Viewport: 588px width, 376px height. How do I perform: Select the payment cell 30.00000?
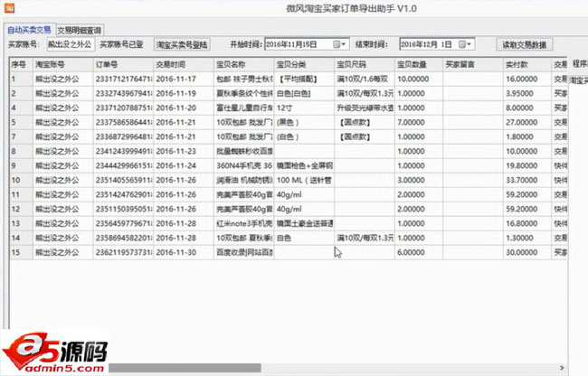point(527,252)
